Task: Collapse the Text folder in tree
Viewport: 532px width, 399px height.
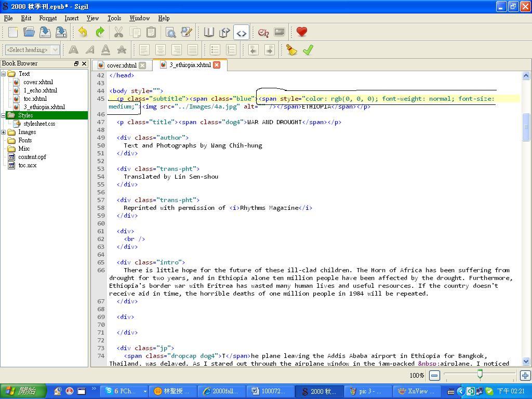Action: (x=4, y=74)
